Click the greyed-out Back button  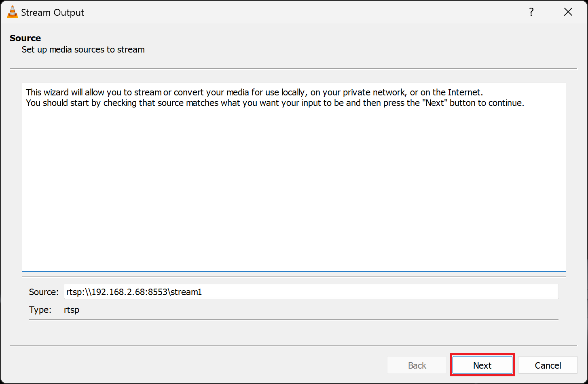(x=417, y=365)
